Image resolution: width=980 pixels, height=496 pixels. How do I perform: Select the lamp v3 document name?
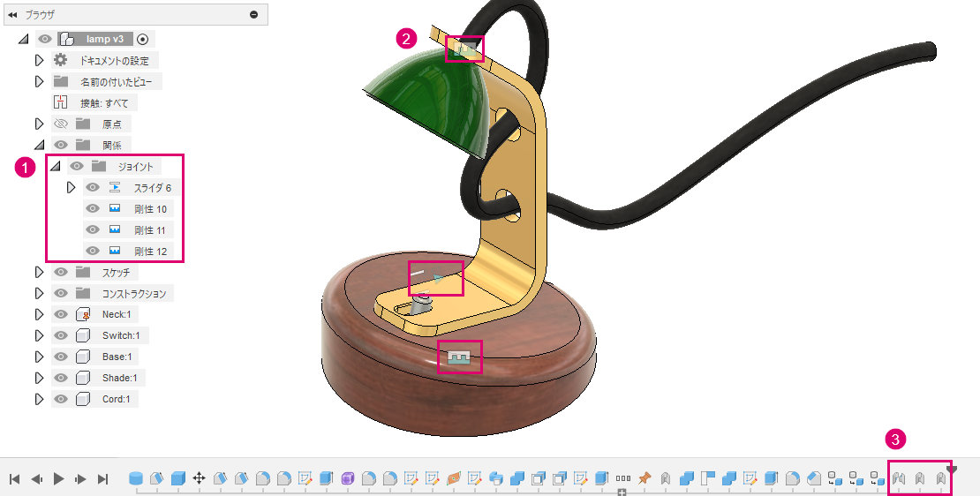(x=104, y=39)
